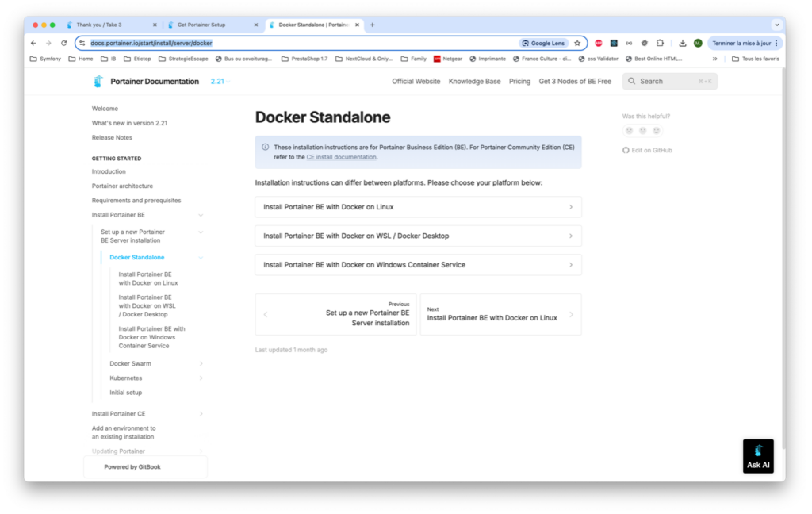Open the 'CE install documentation' link

click(x=341, y=157)
